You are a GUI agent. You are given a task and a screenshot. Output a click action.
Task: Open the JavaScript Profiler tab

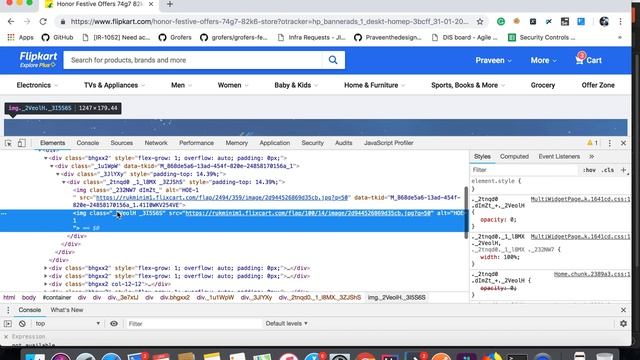pos(389,143)
